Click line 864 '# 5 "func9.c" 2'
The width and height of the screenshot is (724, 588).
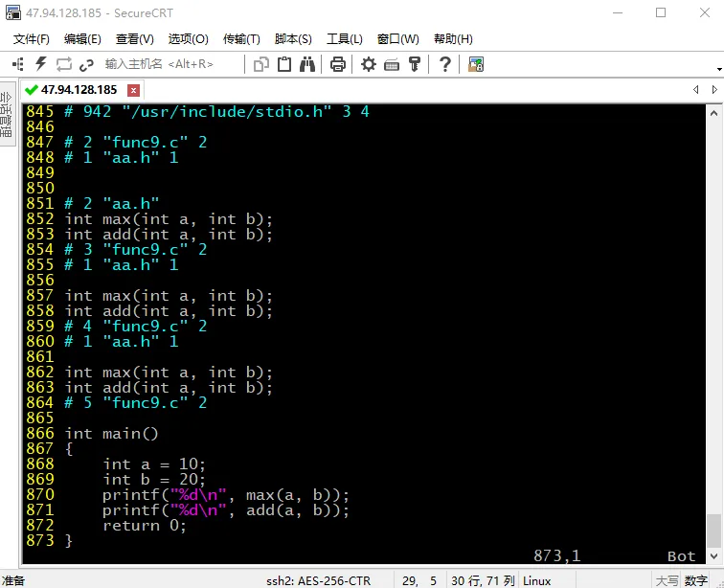tap(136, 403)
